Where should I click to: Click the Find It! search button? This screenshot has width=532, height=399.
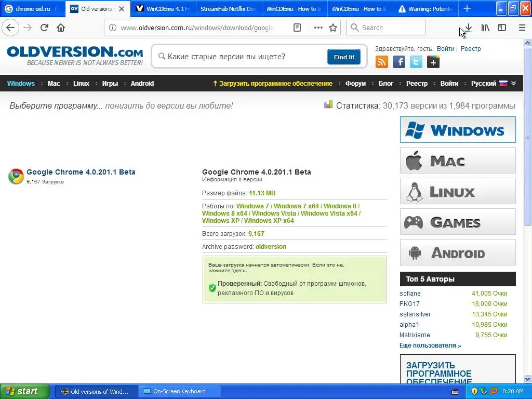(344, 57)
